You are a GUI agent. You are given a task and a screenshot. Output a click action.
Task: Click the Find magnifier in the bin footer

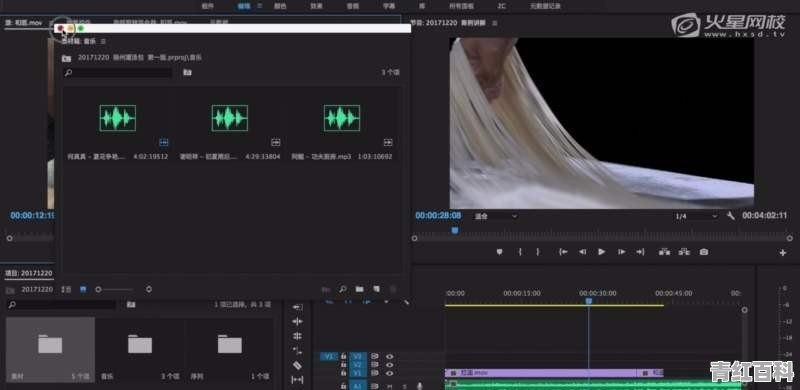click(x=343, y=289)
